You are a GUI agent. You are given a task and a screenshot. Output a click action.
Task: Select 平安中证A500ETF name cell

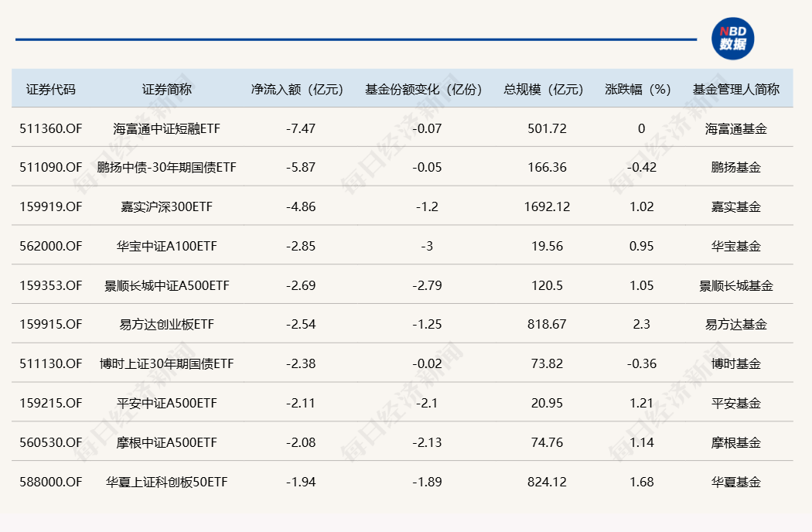pos(167,403)
